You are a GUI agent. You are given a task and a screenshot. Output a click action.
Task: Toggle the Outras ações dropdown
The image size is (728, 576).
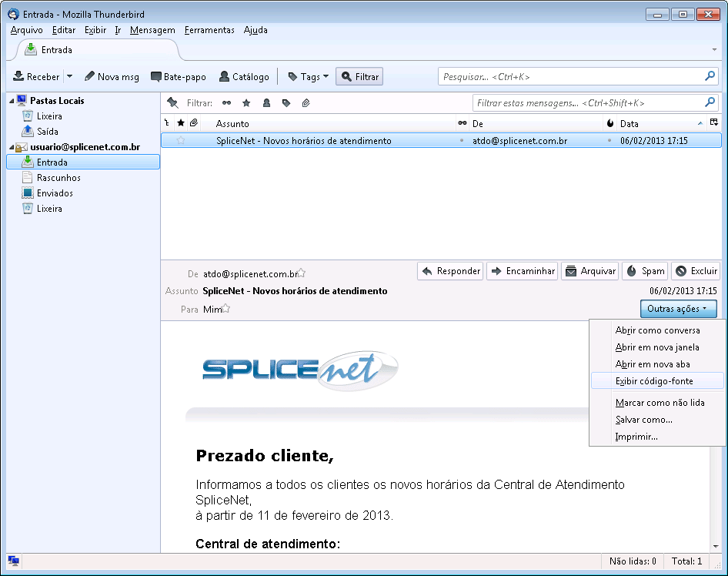(678, 309)
